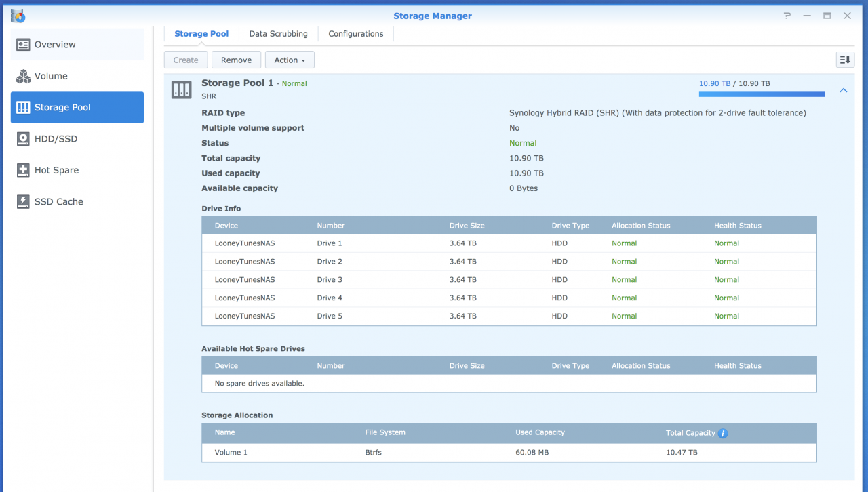This screenshot has height=492, width=868.
Task: Click the Health Status header in Drive Info
Action: (x=738, y=226)
